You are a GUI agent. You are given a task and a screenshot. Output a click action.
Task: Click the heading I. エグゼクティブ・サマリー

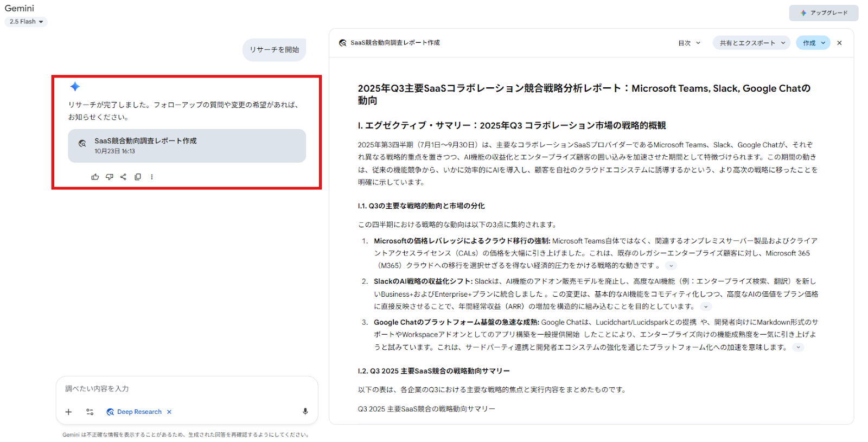pyautogui.click(x=512, y=126)
